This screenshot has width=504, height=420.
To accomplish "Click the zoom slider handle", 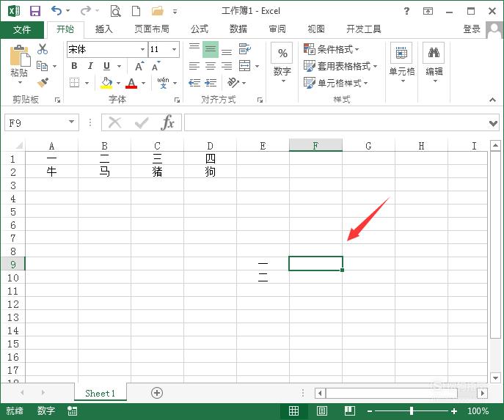I will click(x=411, y=410).
